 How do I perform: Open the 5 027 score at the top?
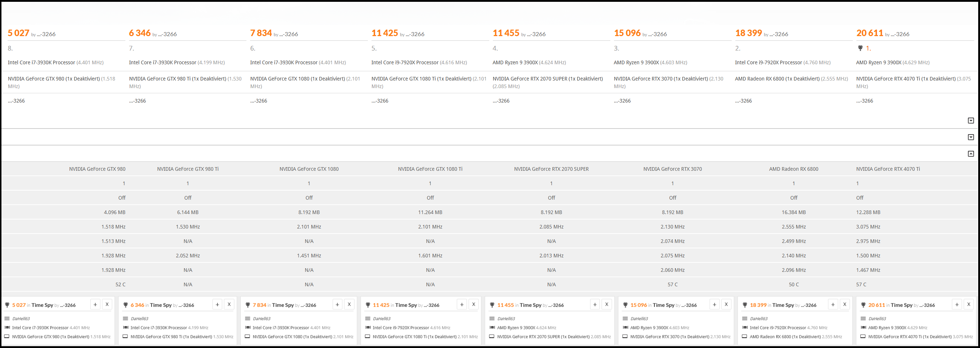(x=19, y=33)
